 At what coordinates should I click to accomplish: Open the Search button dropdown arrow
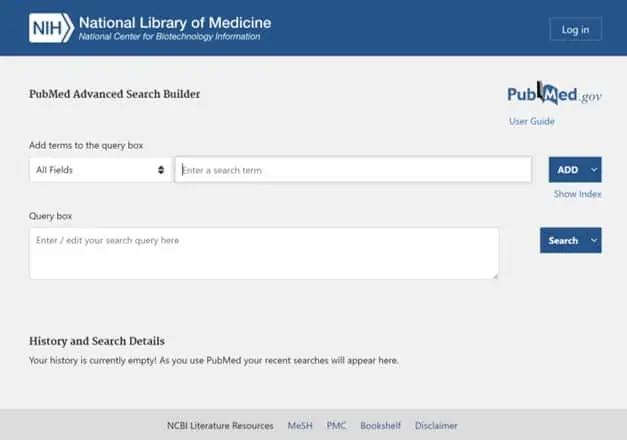(x=594, y=240)
